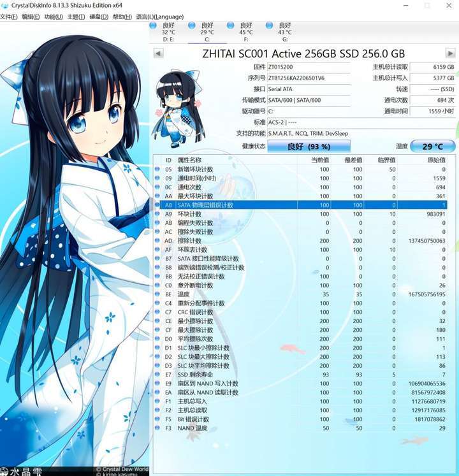Go to previous disk with left arrow
This screenshot has width=459, height=476.
pos(158,53)
